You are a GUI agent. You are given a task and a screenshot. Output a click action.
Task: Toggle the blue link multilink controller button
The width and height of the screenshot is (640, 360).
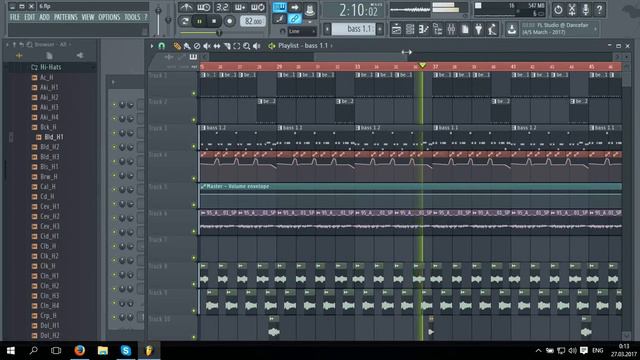[x=294, y=19]
